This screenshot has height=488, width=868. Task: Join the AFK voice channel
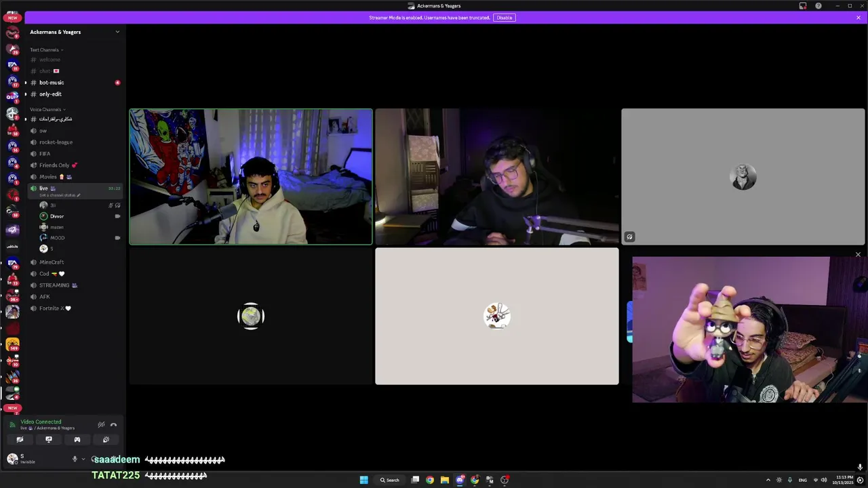click(75, 297)
